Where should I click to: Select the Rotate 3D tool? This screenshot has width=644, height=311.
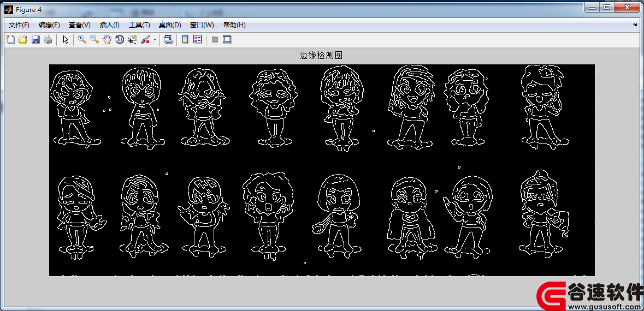point(120,39)
